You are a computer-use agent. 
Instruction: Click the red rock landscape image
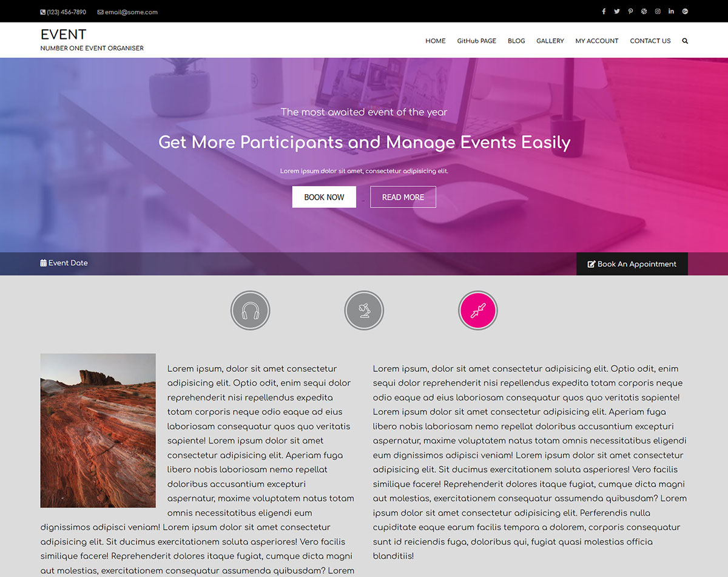coord(98,431)
